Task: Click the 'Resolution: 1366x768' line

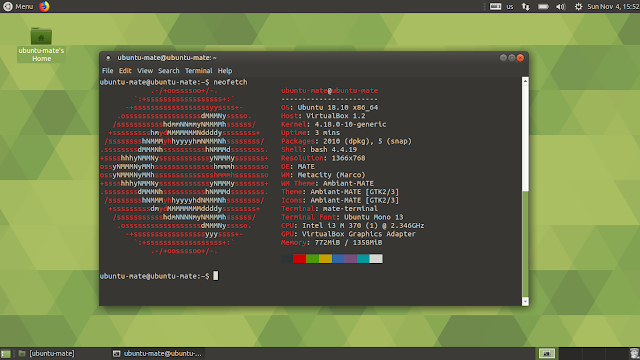Action: coord(323,158)
